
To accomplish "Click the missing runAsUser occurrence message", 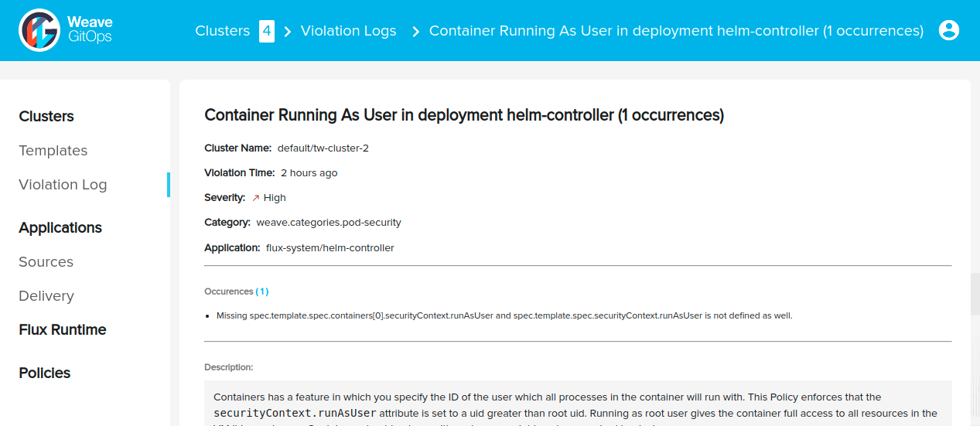I will [504, 315].
